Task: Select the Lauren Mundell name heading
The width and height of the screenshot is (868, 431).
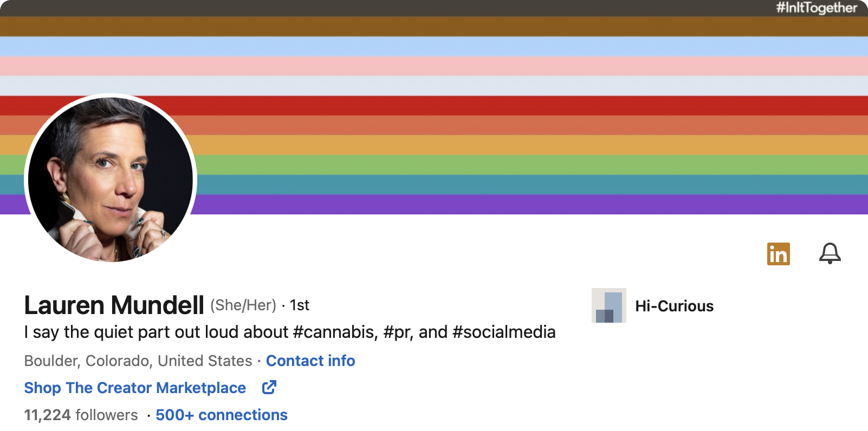Action: click(114, 305)
